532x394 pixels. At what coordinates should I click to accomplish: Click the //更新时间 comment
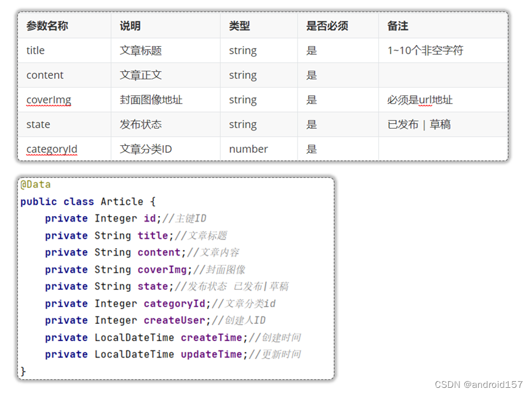pos(275,354)
